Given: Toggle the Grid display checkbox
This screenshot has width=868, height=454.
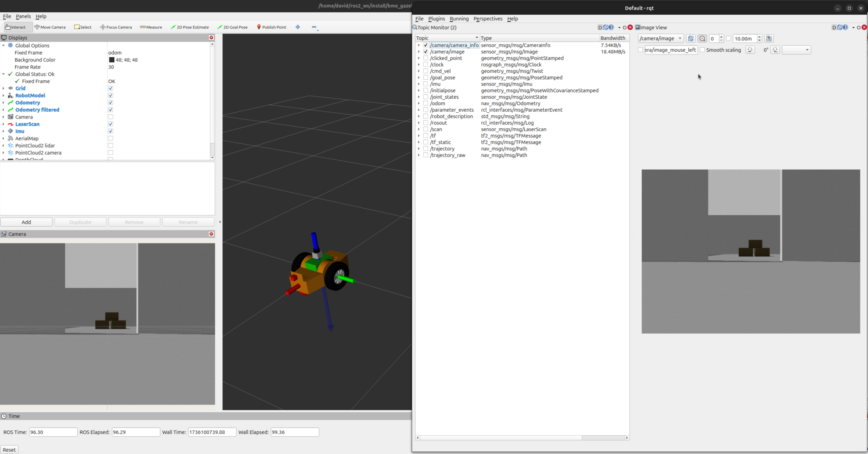Looking at the screenshot, I should coord(111,88).
